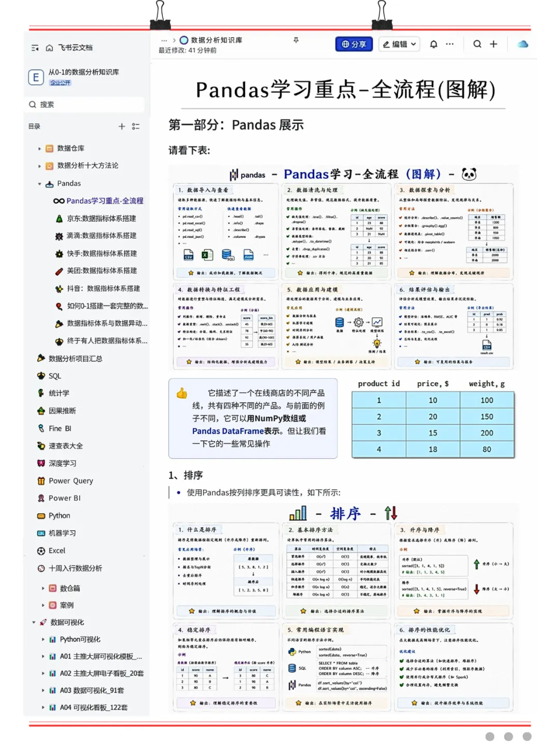Click the Excel page icon
560x748 pixels.
click(41, 551)
